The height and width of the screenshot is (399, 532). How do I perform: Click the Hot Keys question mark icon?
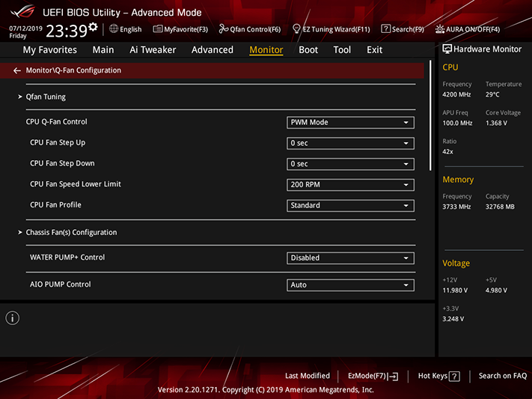[454, 377]
